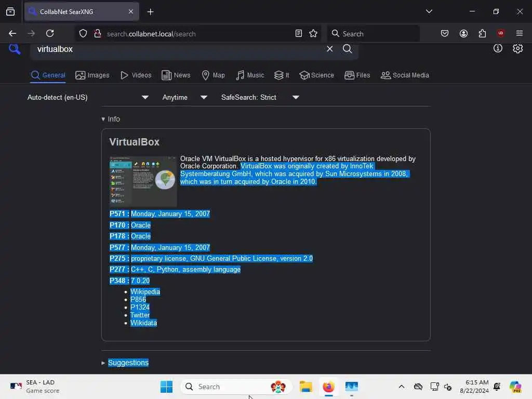Bookmark this page with star
The height and width of the screenshot is (399, 532).
(313, 33)
